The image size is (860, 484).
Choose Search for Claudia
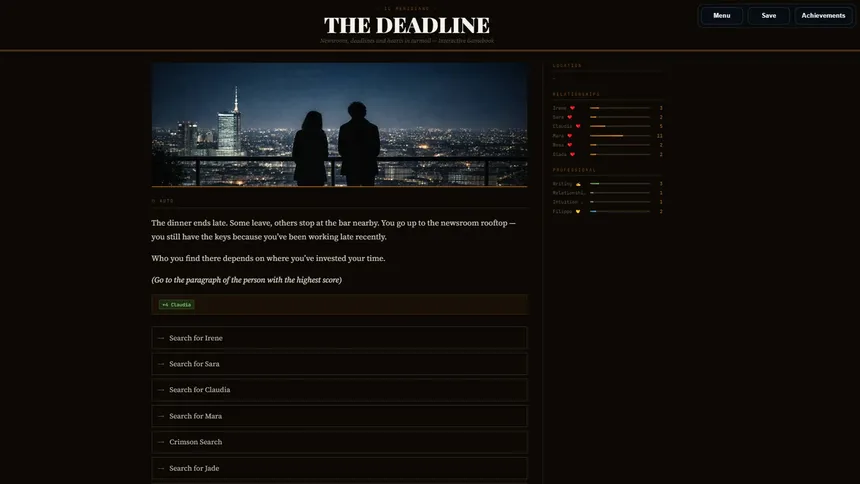(339, 390)
